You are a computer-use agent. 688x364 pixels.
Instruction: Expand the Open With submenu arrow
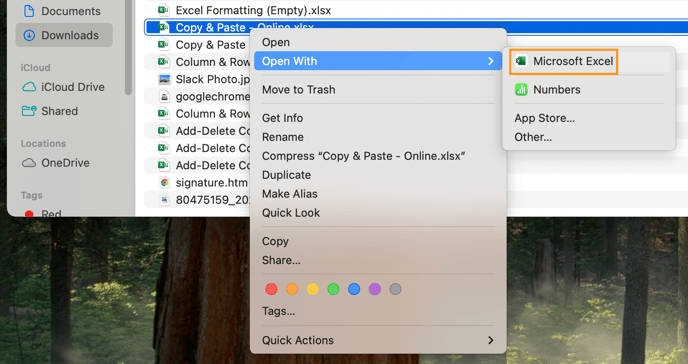tap(491, 61)
